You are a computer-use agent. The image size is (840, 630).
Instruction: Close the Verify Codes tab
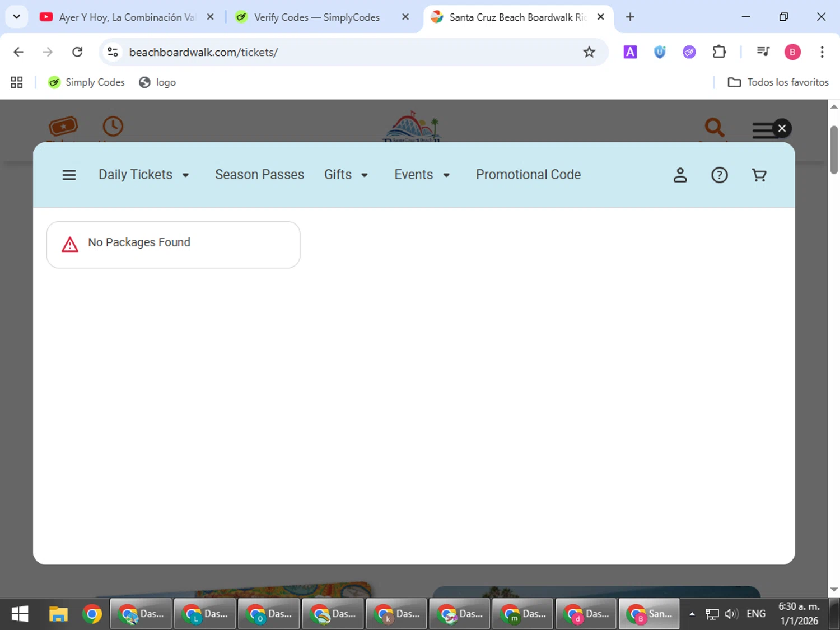405,17
